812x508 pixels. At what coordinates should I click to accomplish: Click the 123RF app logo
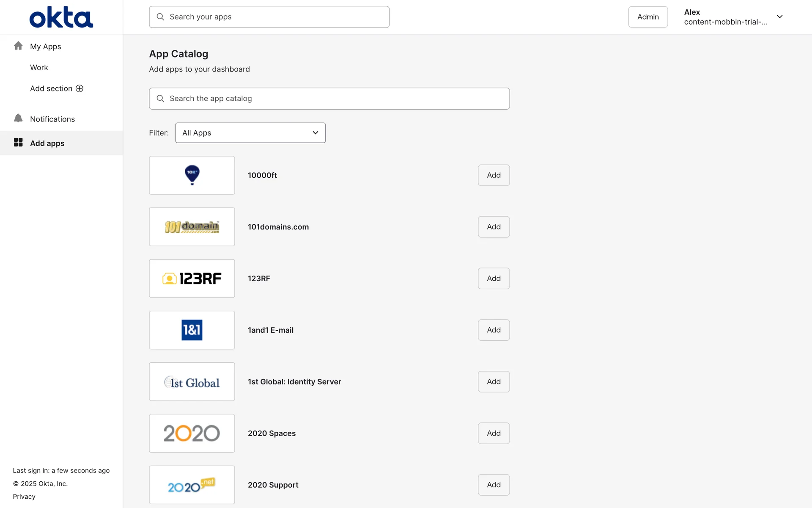192,279
